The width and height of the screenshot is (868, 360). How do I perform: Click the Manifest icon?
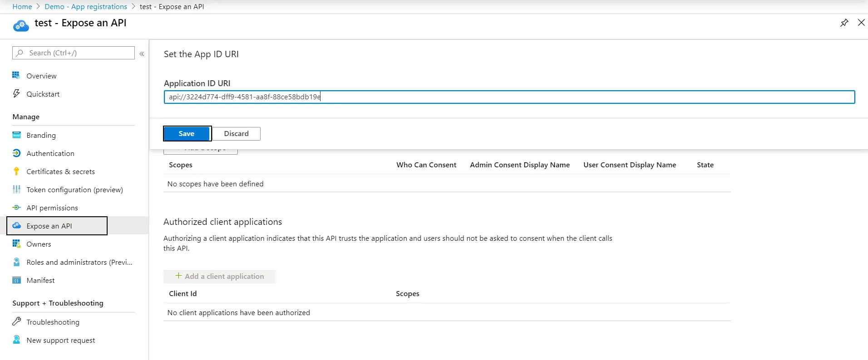16,280
